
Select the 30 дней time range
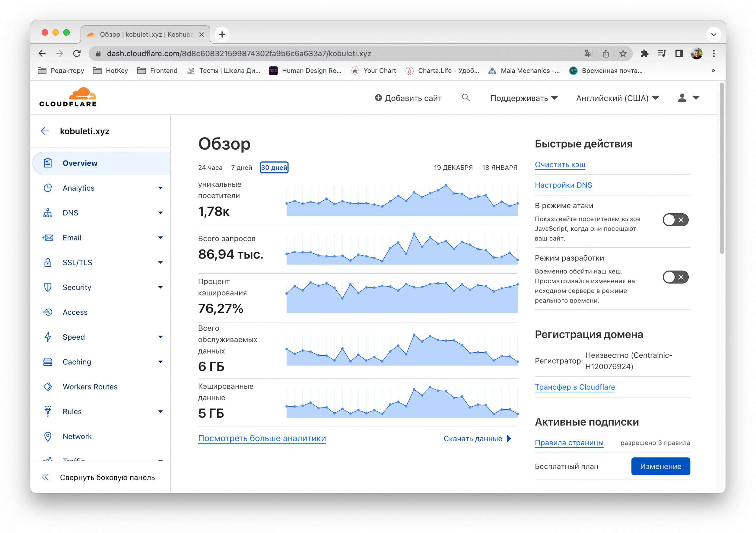click(274, 167)
